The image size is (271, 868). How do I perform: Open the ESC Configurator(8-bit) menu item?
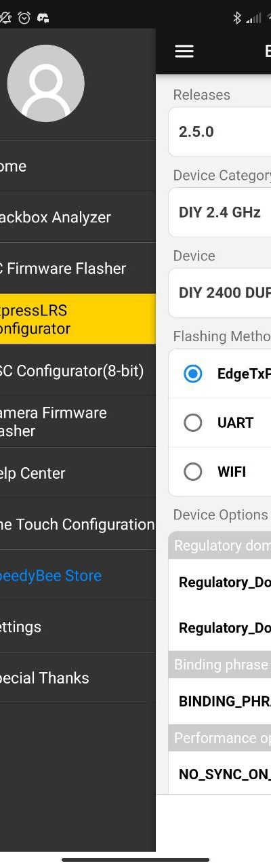78,371
